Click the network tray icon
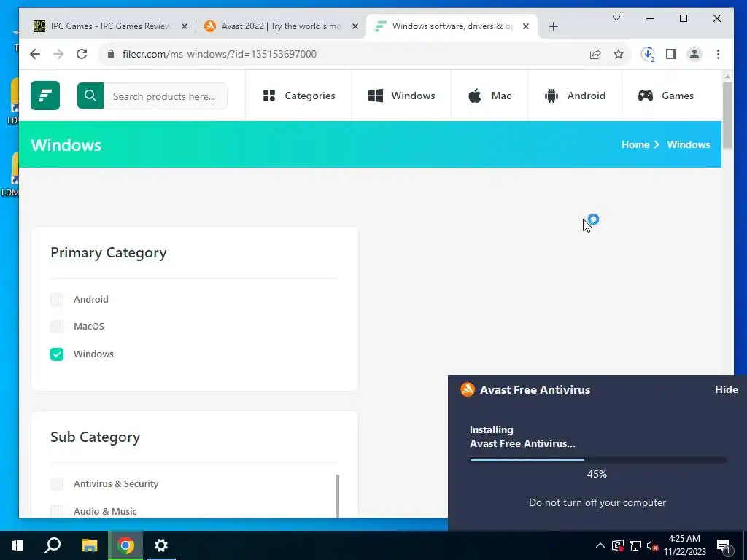The width and height of the screenshot is (747, 560). [x=635, y=545]
